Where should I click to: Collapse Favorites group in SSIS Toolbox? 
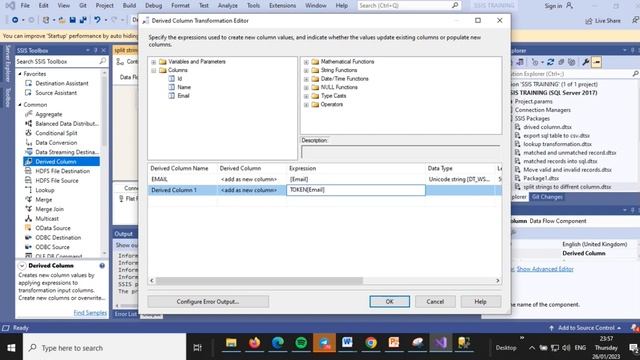coord(20,74)
